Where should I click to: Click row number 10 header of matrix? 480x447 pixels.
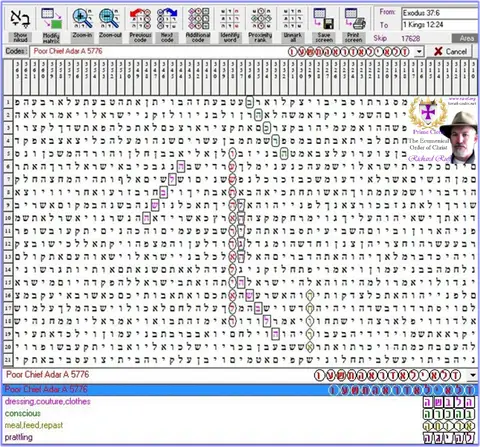tap(8, 218)
